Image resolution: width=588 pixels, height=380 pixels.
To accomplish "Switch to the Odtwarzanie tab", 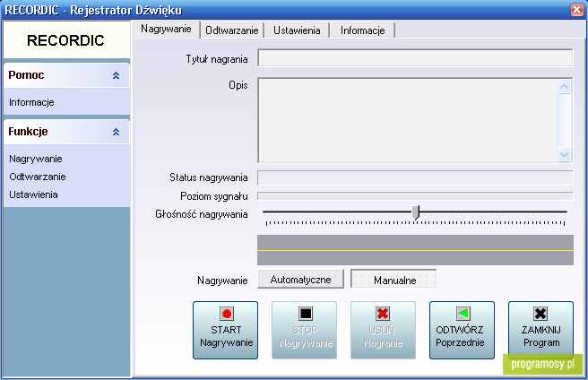I will 232,30.
